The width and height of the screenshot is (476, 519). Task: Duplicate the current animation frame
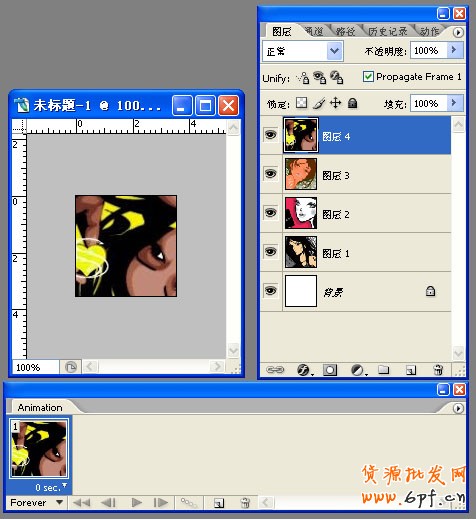click(219, 502)
